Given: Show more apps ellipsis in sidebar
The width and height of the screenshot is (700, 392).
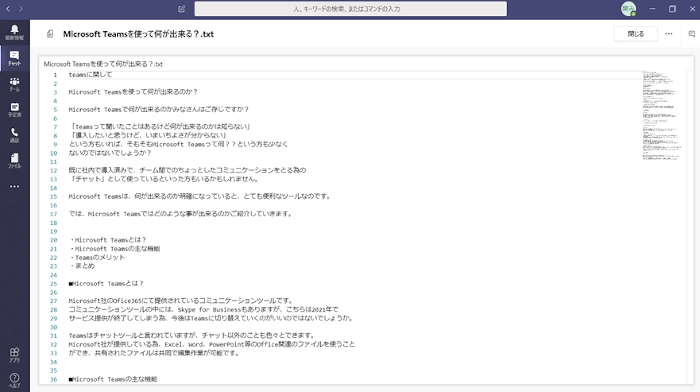Looking at the screenshot, I should [14, 187].
